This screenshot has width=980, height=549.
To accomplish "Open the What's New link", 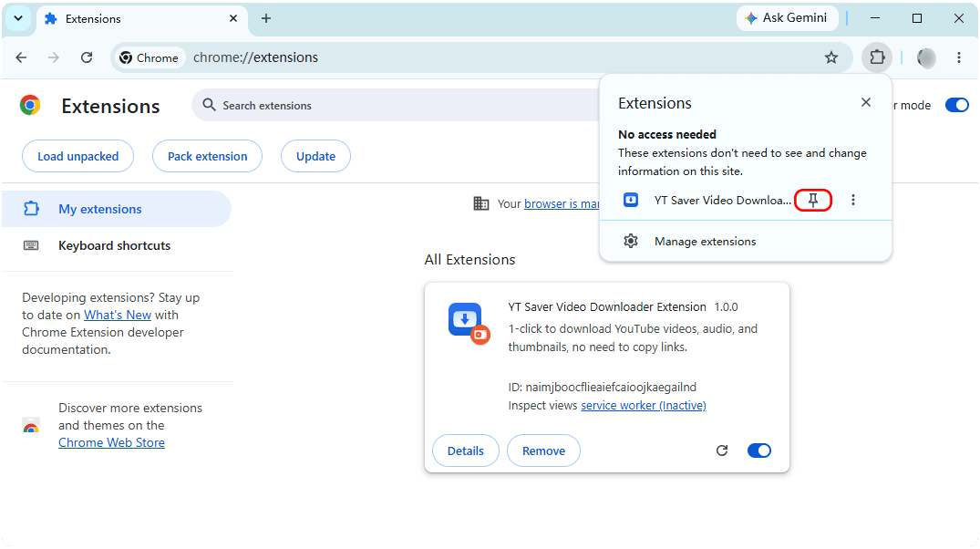I will point(118,316).
